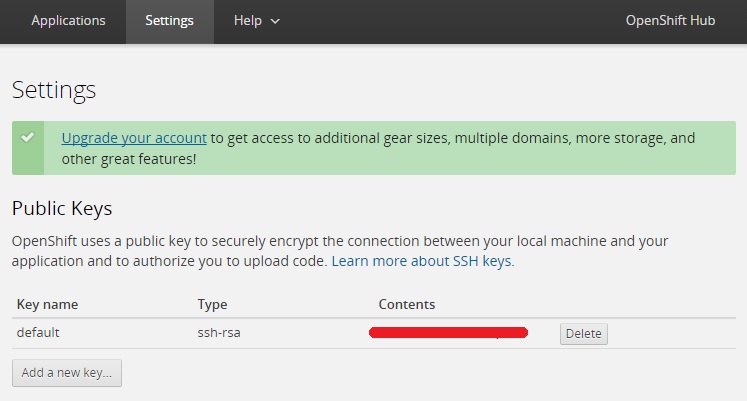Expand the Help dropdown chevron arrow
This screenshot has height=401, width=747.
click(x=275, y=21)
